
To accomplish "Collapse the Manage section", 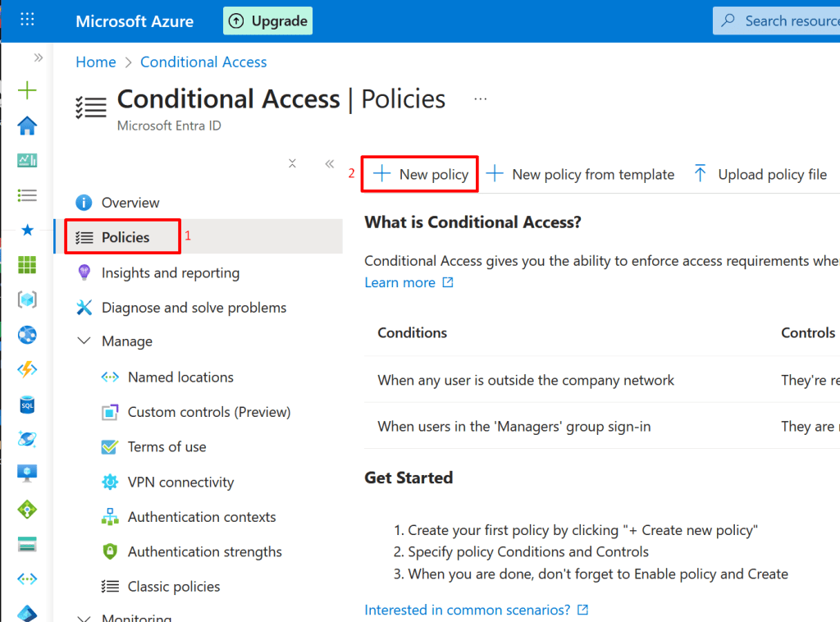I will click(84, 341).
